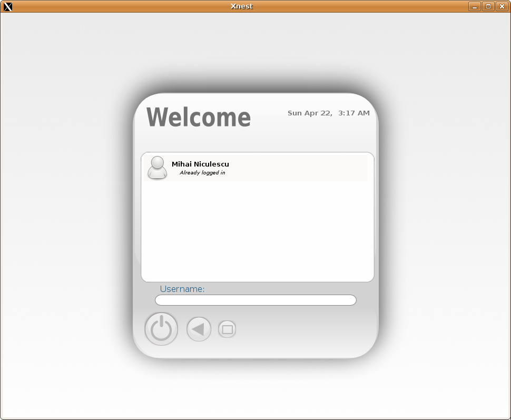Screen dimensions: 511x420
Task: Click the Xnest title bar text
Action: coord(241,6)
